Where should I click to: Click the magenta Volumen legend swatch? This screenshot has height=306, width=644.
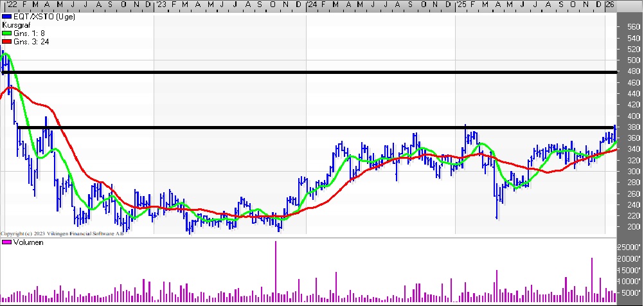(6, 242)
